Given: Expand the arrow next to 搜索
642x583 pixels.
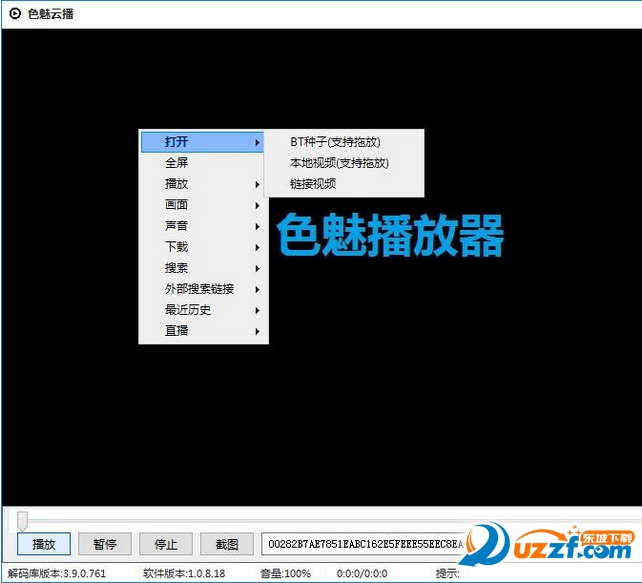Looking at the screenshot, I should 257,269.
